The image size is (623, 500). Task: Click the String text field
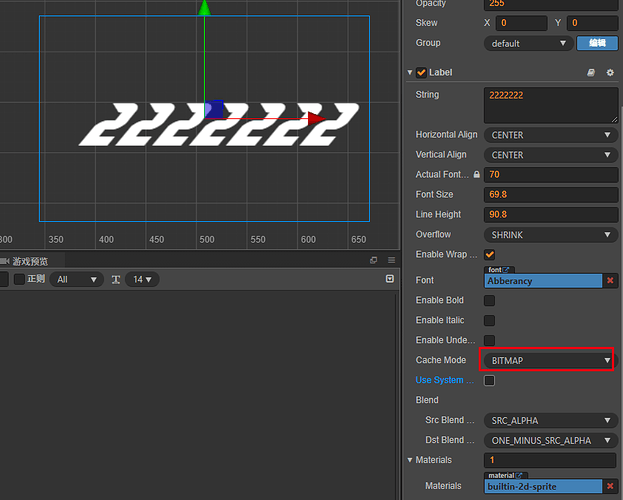coord(551,105)
